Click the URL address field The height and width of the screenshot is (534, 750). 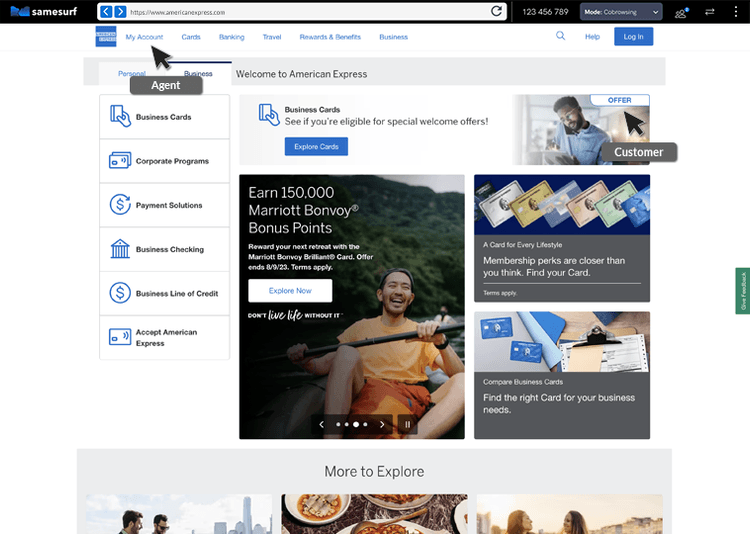[x=300, y=12]
